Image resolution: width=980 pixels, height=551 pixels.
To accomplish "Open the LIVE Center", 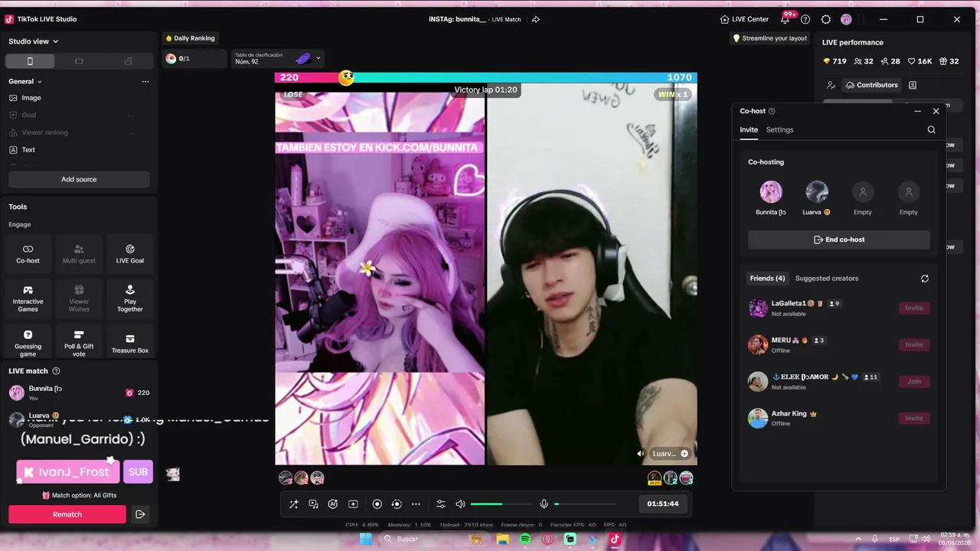I will pos(744,19).
